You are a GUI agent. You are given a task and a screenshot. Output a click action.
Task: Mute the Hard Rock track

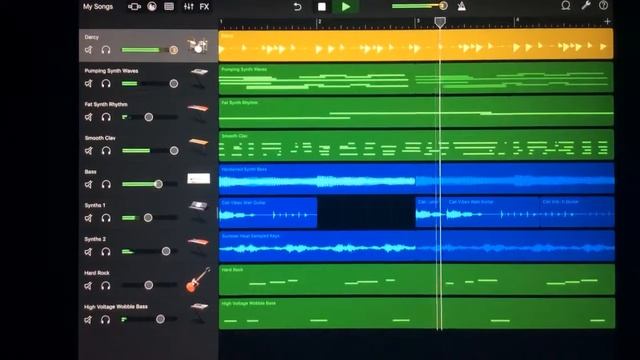(x=89, y=286)
